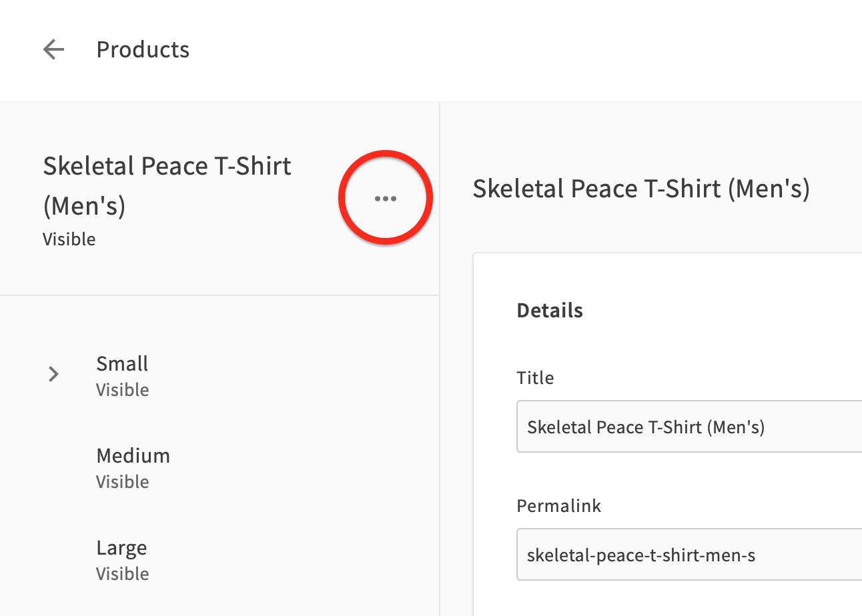Click Visible status under sidebar product name

(x=69, y=239)
